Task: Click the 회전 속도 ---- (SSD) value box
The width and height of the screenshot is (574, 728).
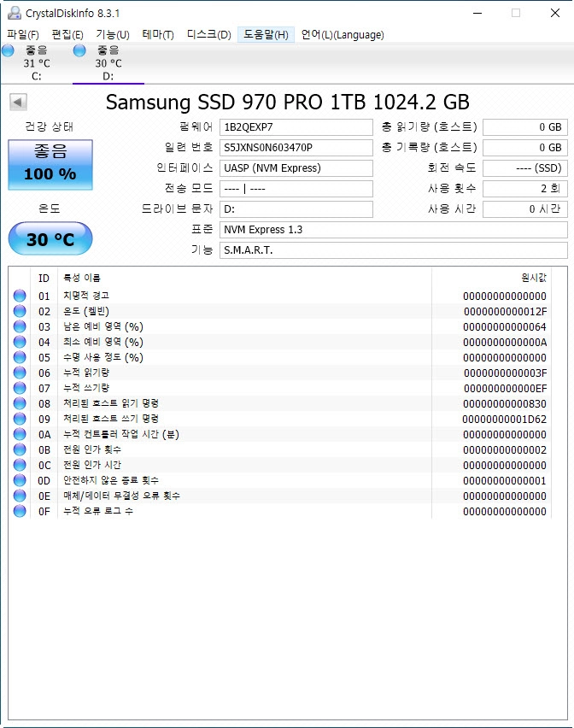Action: tap(525, 168)
